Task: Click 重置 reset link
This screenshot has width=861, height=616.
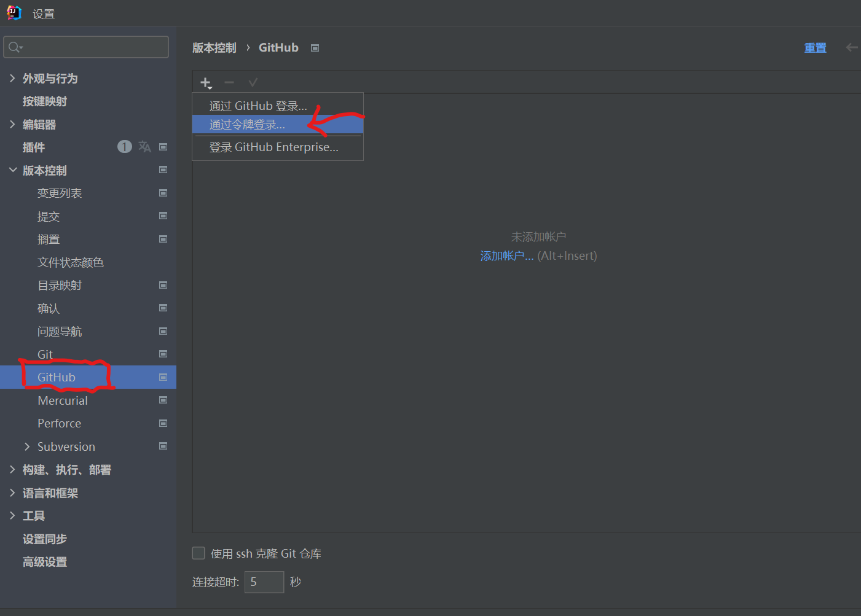Action: point(816,48)
